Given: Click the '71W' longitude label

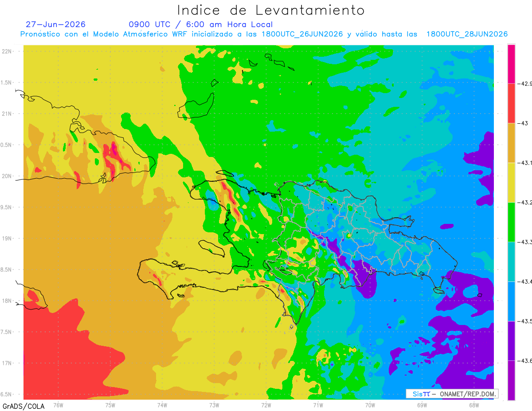Looking at the screenshot, I should pos(318,405).
